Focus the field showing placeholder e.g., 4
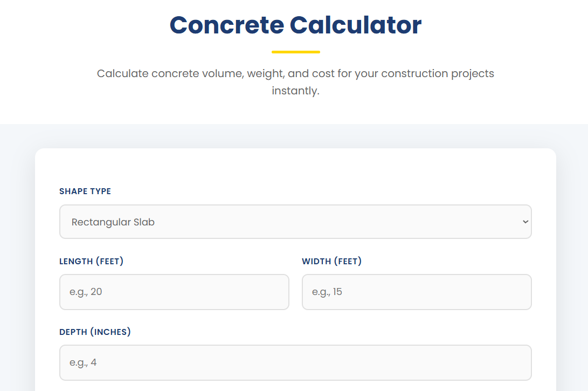588x391 pixels. (x=295, y=362)
